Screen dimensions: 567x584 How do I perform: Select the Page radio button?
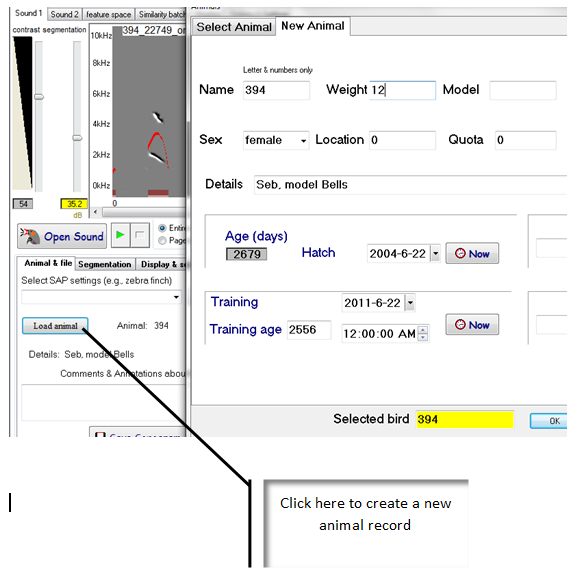tap(162, 241)
